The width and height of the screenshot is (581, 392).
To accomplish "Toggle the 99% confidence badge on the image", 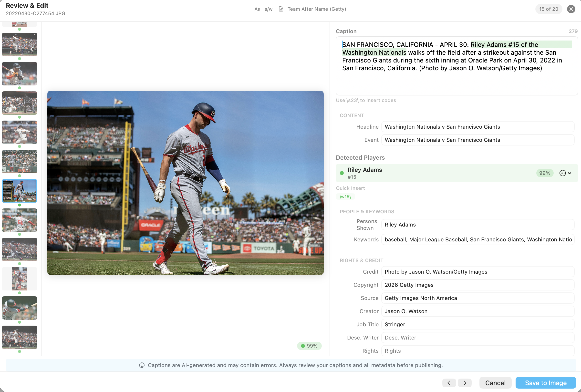I will pos(309,346).
